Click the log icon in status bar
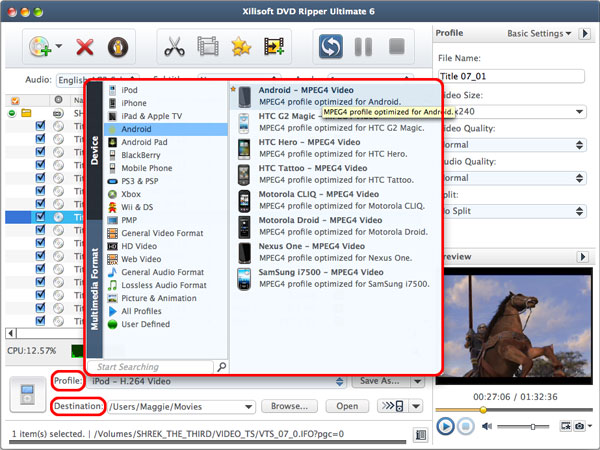The width and height of the screenshot is (600, 450). (x=420, y=435)
